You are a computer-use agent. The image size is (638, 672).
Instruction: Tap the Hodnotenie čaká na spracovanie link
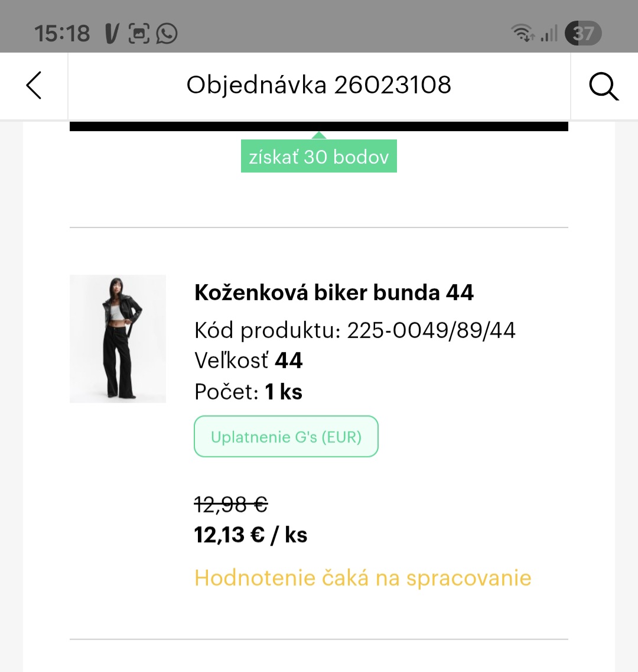pyautogui.click(x=363, y=577)
